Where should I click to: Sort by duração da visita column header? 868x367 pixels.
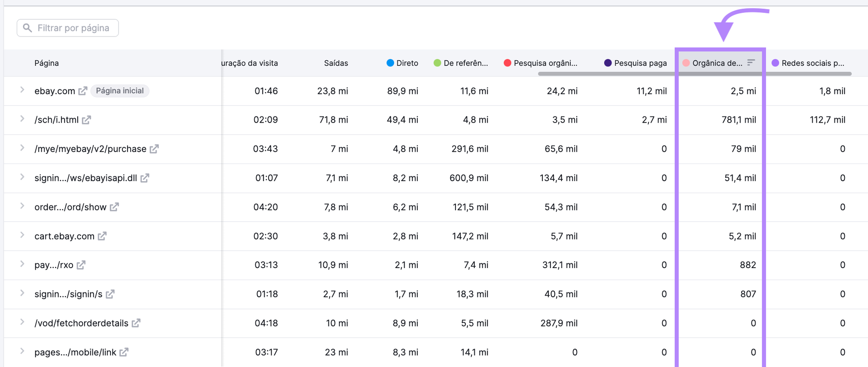[250, 63]
